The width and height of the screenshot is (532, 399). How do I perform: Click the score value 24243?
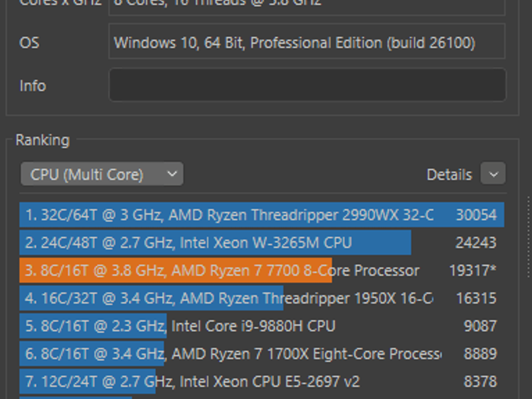[476, 243]
